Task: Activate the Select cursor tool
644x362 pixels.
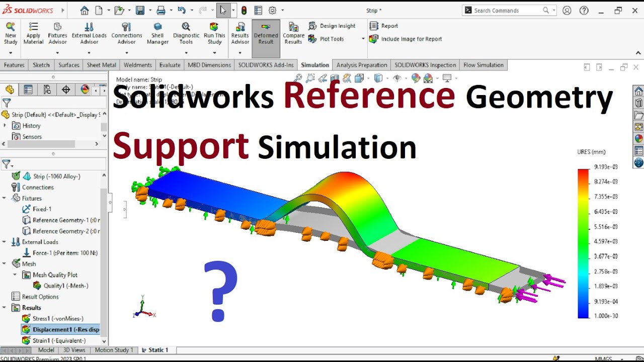Action: pyautogui.click(x=223, y=11)
